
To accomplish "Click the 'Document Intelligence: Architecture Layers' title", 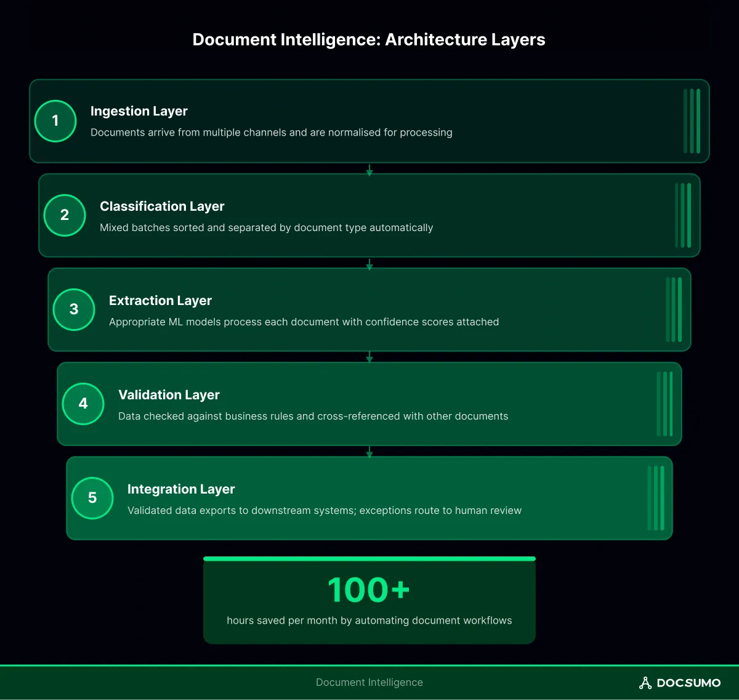I will coord(369,39).
